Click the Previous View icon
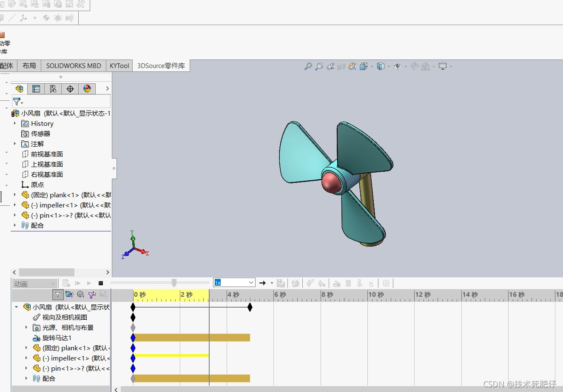The width and height of the screenshot is (563, 392). pos(330,66)
